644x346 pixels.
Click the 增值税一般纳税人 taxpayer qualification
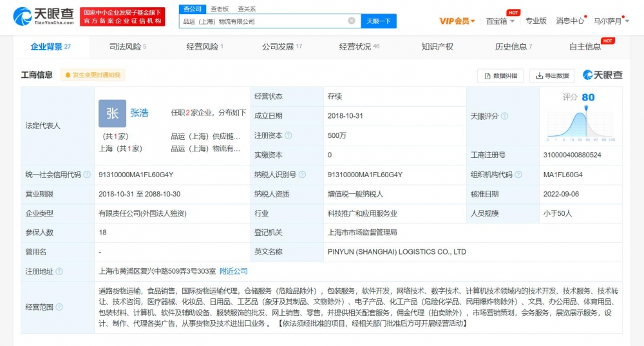click(355, 194)
